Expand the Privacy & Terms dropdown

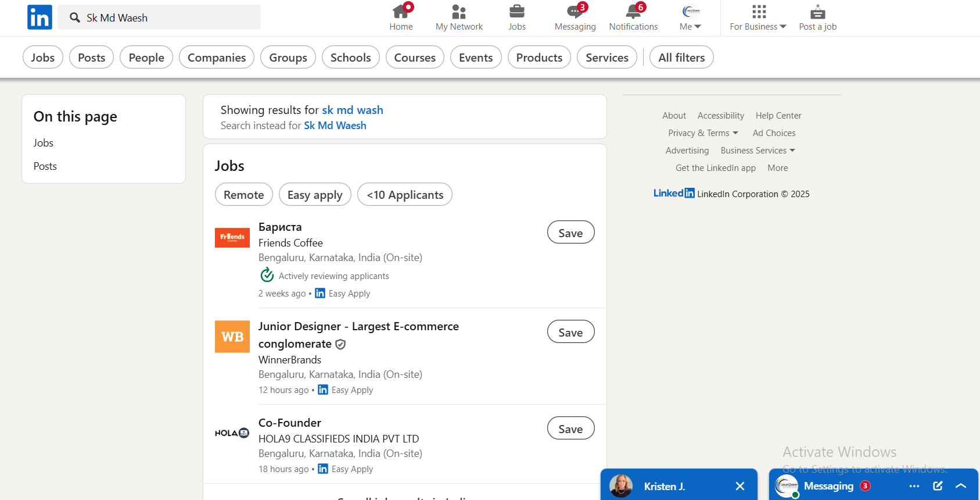click(703, 133)
